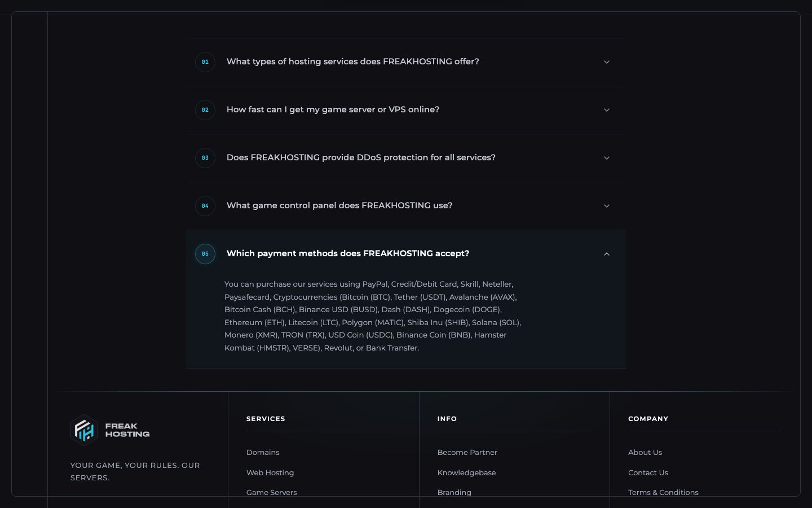This screenshot has width=812, height=508.
Task: Click the FREAK HOSTING wordmark text
Action: tap(127, 430)
